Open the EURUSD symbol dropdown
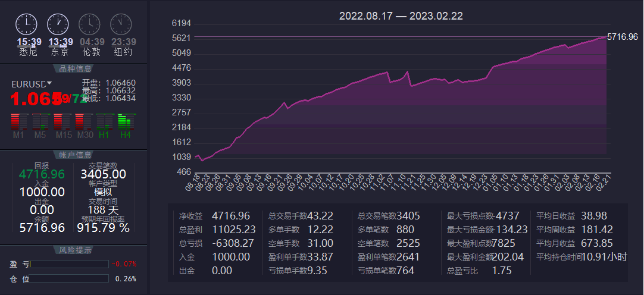Screen dimensions: 644x295 pyautogui.click(x=49, y=83)
